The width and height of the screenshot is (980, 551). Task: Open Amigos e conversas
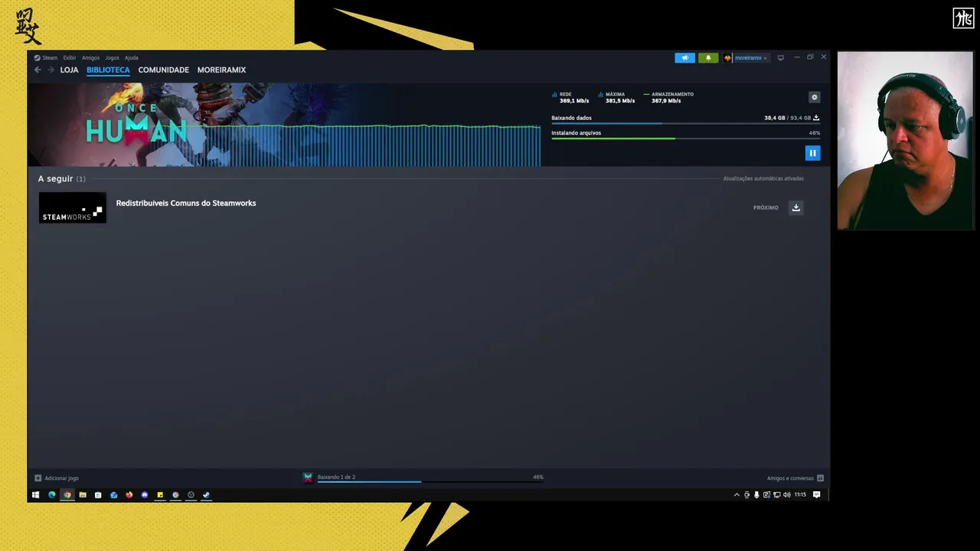pos(790,478)
